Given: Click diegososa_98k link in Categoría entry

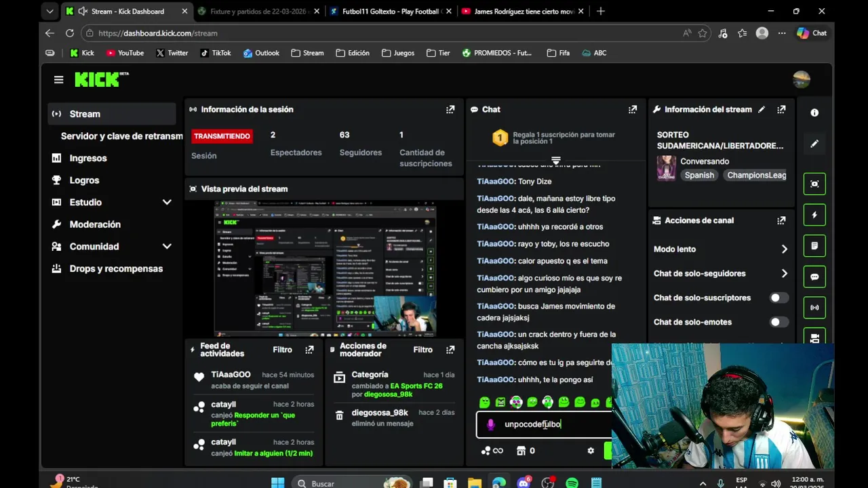Looking at the screenshot, I should coord(388,394).
